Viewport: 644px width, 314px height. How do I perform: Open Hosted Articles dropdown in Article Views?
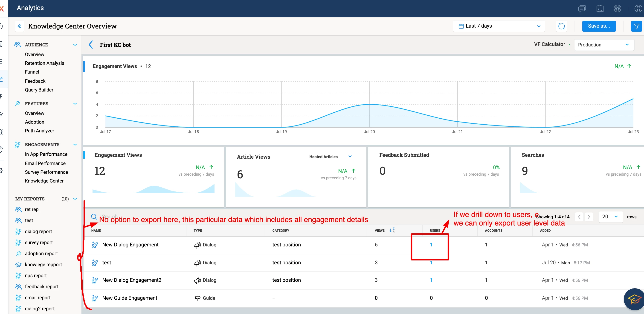330,157
